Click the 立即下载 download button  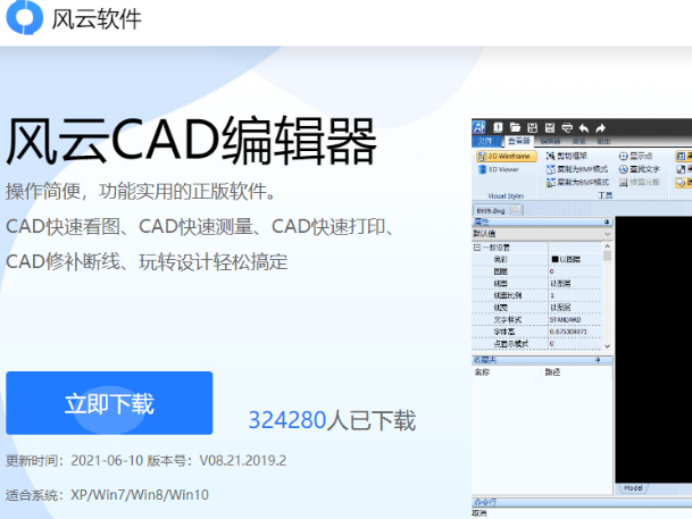pyautogui.click(x=109, y=403)
